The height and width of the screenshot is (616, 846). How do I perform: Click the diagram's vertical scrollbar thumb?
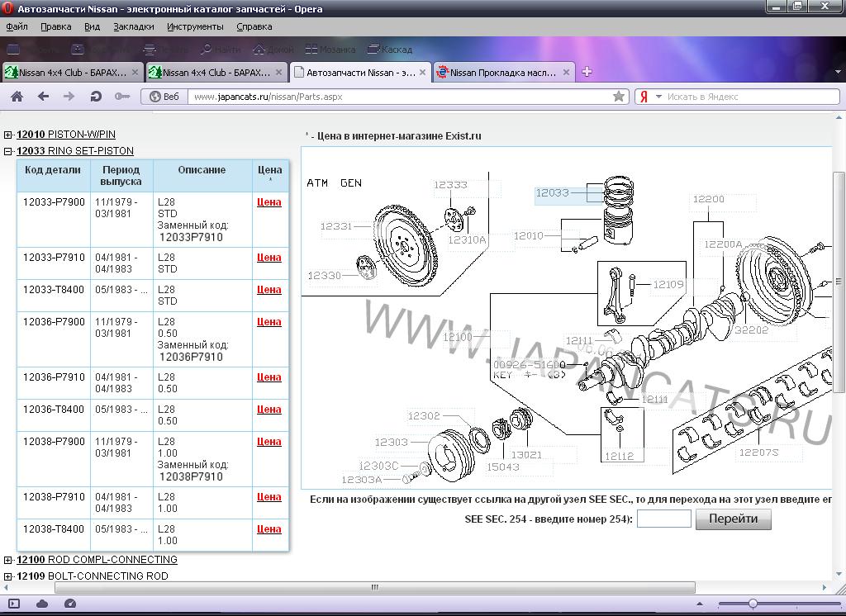839,282
